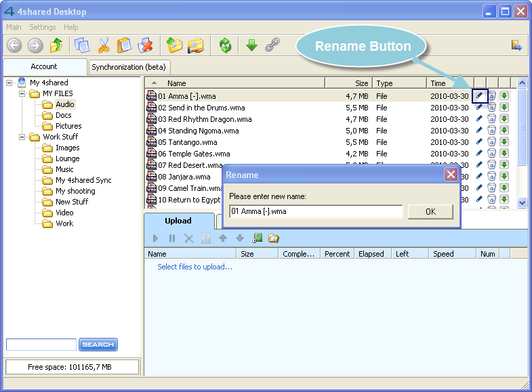Click the file list scrollbar up arrow
The image size is (532, 392).
point(522,83)
